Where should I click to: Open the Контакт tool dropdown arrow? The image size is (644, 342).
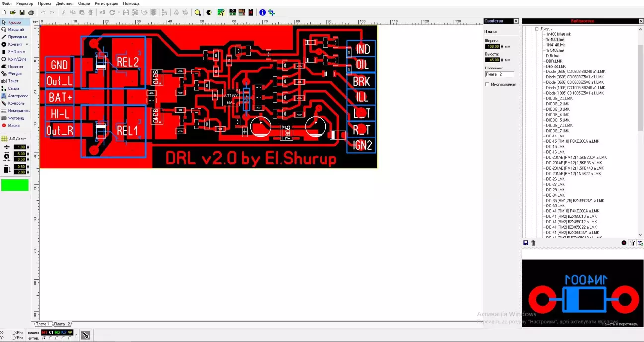tap(27, 44)
